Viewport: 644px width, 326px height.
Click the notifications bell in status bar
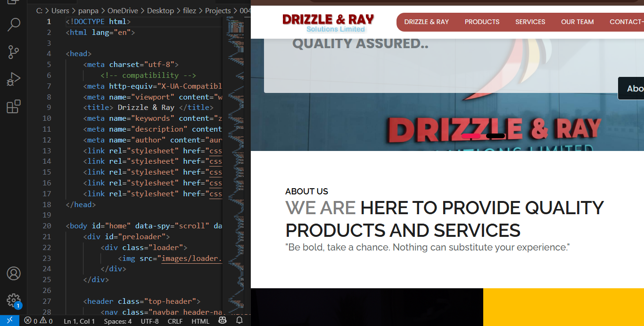coord(239,321)
